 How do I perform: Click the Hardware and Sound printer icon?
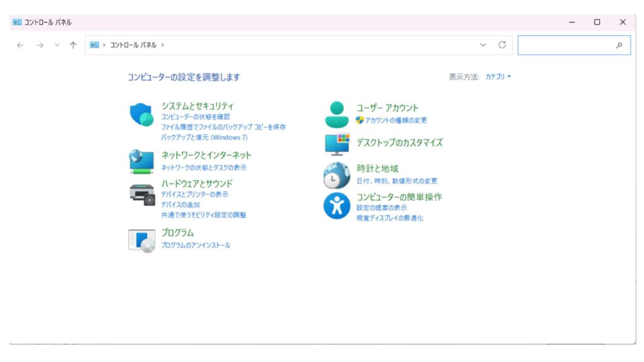(142, 195)
